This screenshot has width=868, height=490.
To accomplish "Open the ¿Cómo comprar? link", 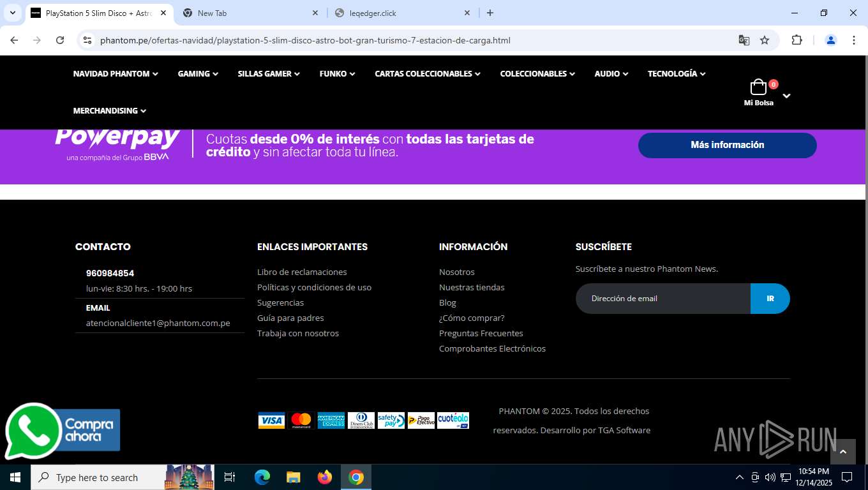I will tap(472, 318).
